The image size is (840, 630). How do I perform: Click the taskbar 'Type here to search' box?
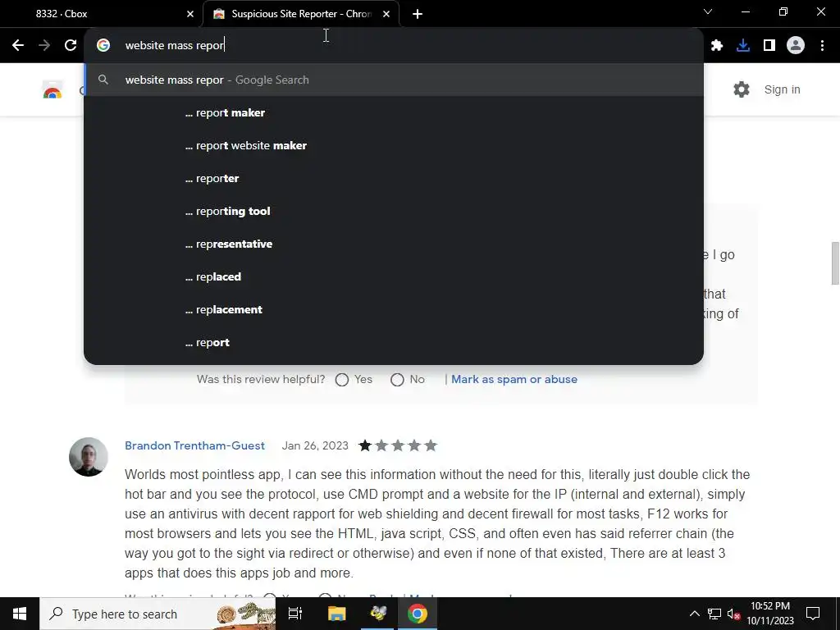(x=157, y=614)
